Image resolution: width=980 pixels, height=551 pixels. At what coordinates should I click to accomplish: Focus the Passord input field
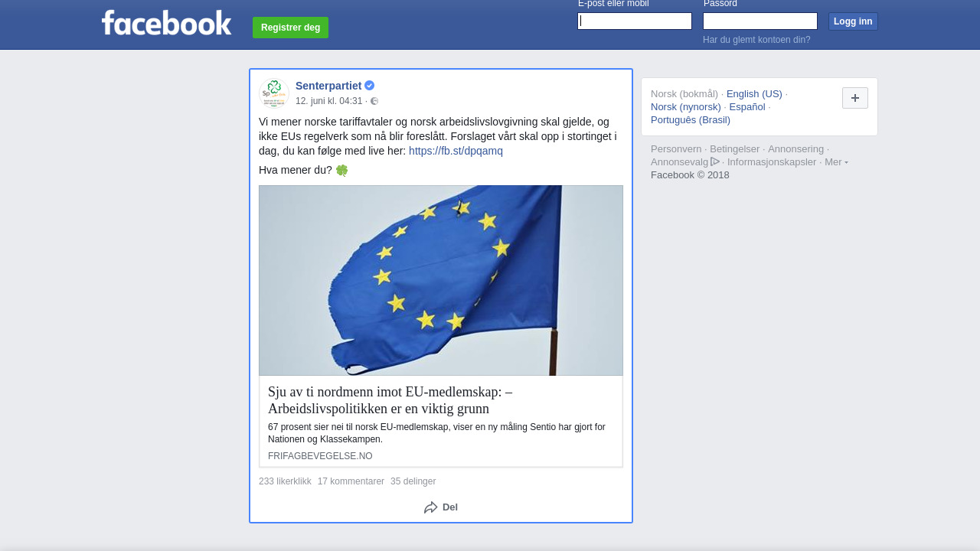point(760,21)
